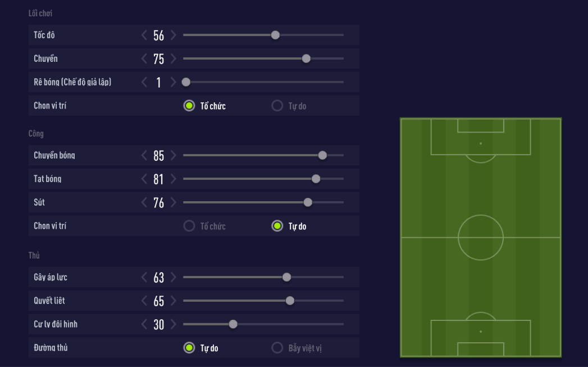Increase Tốc độ value with right arrow

pyautogui.click(x=174, y=35)
